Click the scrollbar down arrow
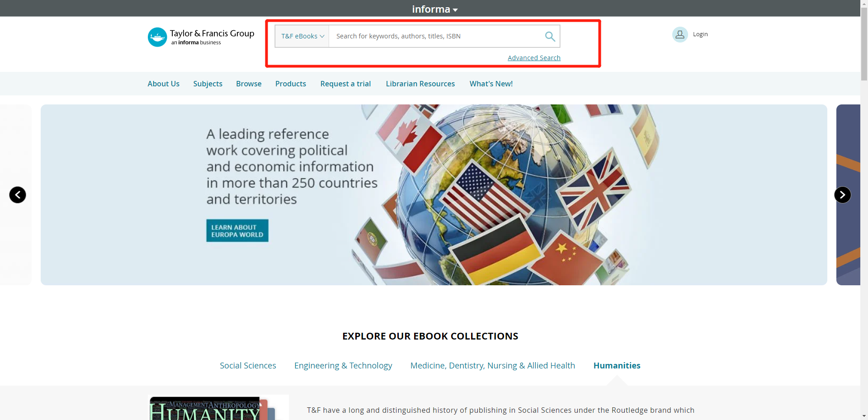 pos(864,416)
